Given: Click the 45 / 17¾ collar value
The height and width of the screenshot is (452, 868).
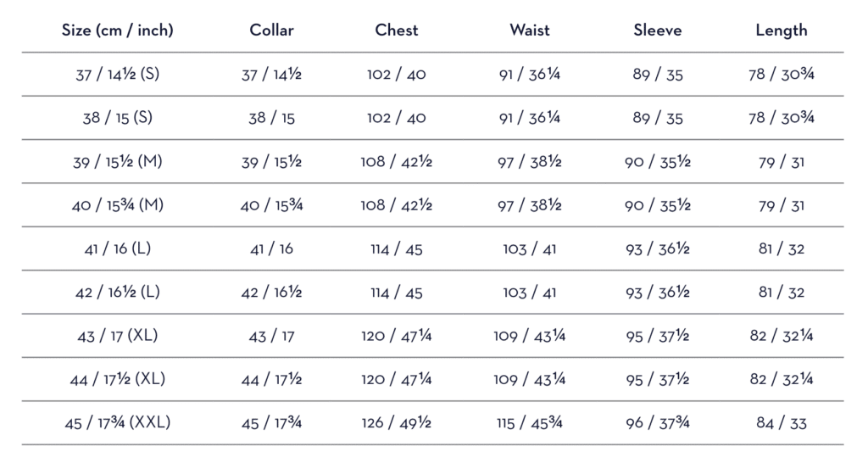Looking at the screenshot, I should 271,423.
